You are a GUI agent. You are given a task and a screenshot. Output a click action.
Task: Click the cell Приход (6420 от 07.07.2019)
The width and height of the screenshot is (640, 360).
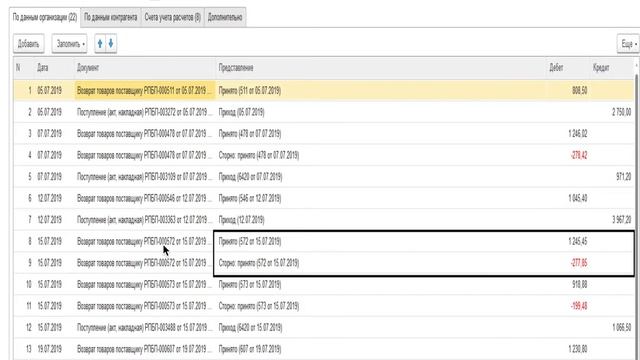[250, 177]
